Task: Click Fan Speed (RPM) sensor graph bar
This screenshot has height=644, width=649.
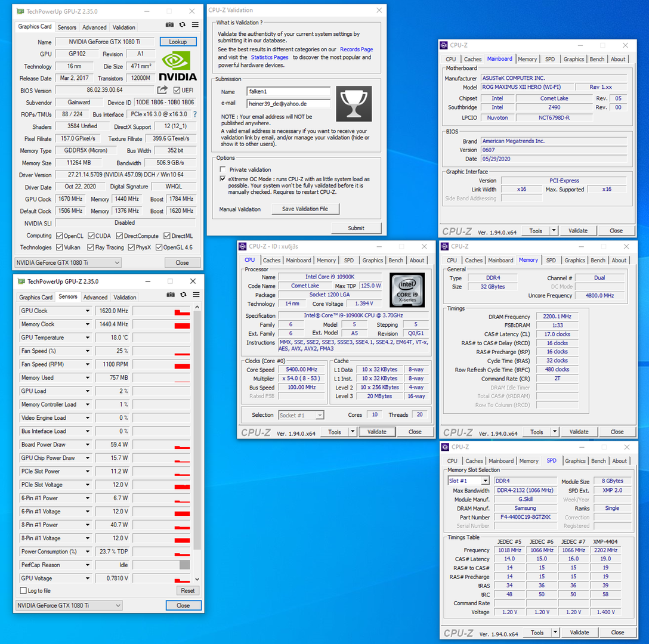Action: point(162,364)
